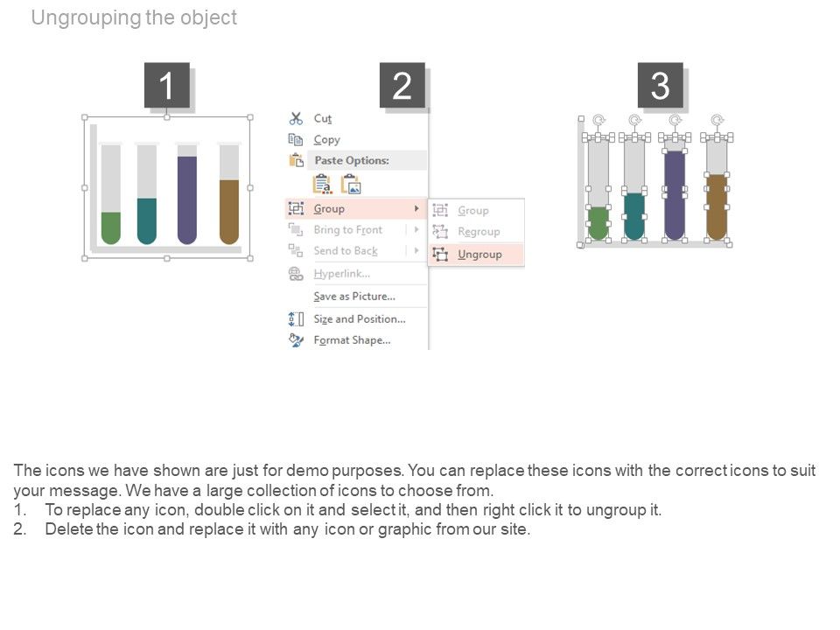Click the Size and Position icon
The height and width of the screenshot is (630, 840).
tap(296, 319)
